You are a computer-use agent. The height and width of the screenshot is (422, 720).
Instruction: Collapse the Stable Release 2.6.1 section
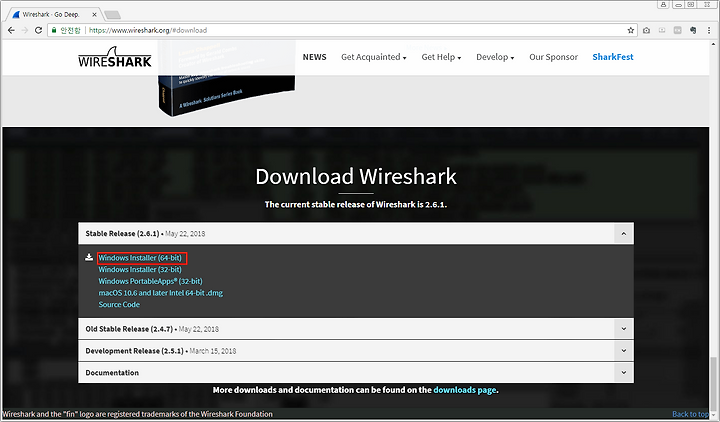[x=624, y=234]
